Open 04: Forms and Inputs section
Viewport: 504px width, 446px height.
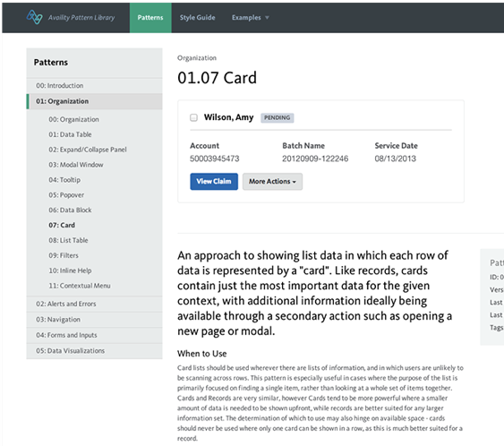click(x=95, y=335)
